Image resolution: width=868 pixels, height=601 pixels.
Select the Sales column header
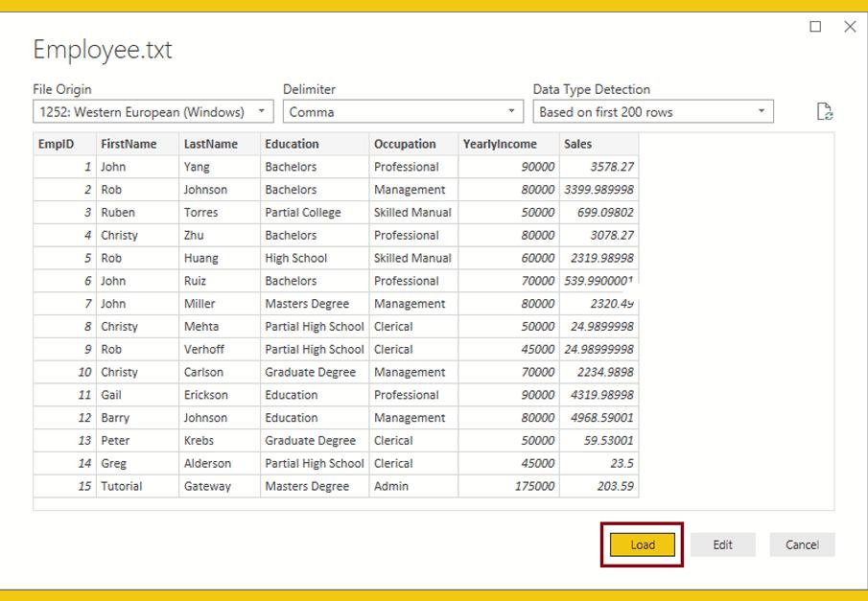[598, 144]
